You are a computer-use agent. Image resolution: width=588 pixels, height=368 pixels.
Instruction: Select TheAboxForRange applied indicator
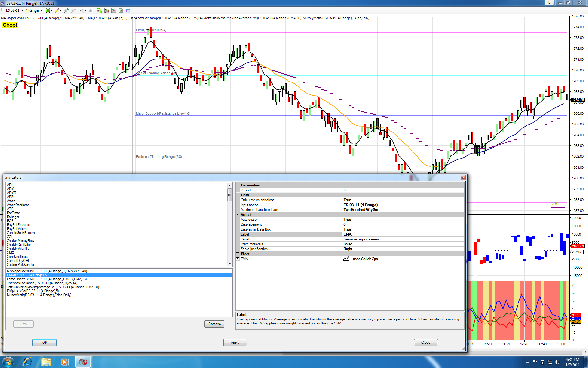[119, 283]
